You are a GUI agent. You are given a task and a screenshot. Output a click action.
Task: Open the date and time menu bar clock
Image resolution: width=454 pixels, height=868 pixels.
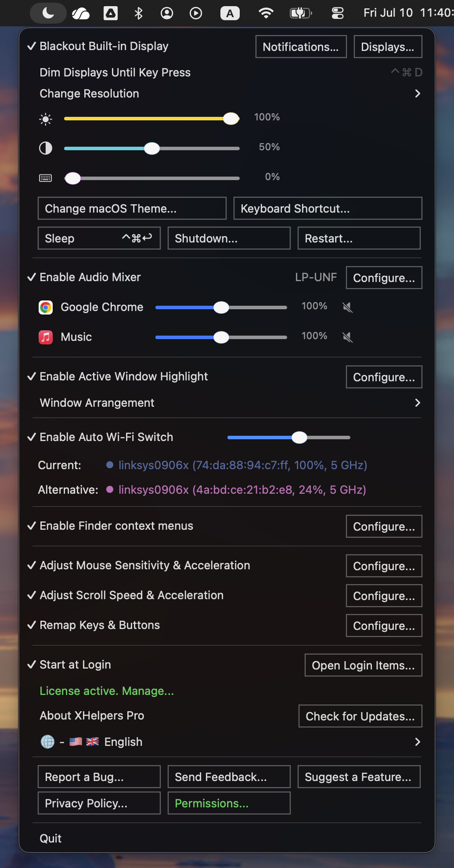coord(408,13)
